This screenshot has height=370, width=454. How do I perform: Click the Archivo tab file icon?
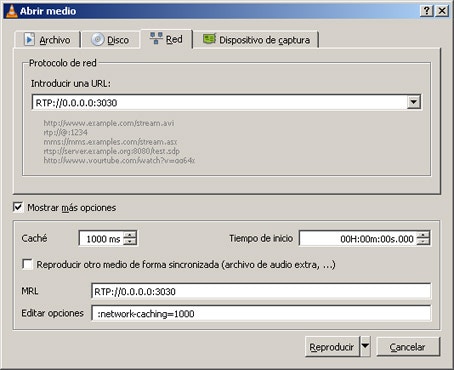(x=29, y=40)
